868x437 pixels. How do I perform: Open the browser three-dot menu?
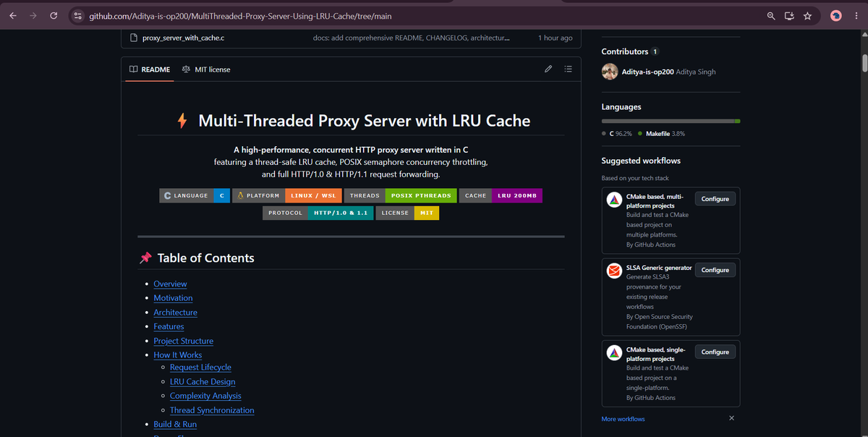tap(856, 15)
